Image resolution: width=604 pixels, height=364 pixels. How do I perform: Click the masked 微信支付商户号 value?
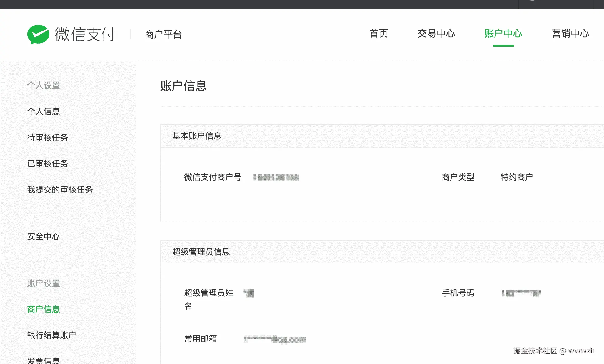click(x=276, y=177)
